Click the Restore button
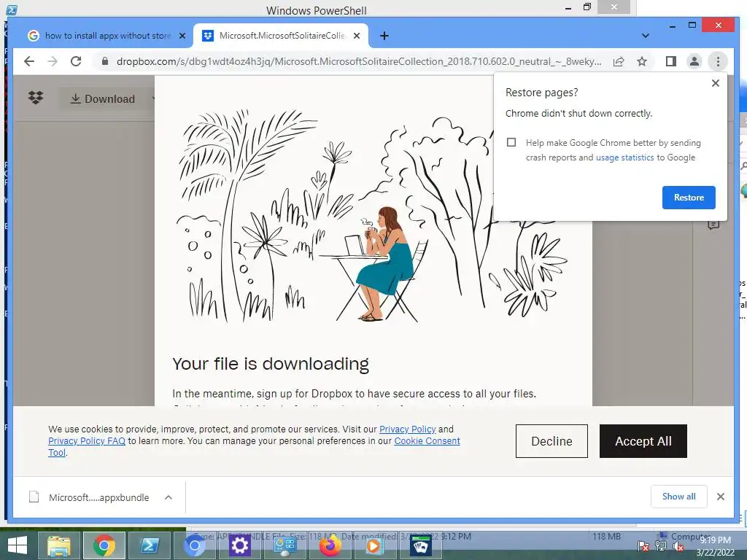Image resolution: width=747 pixels, height=560 pixels. tap(689, 198)
